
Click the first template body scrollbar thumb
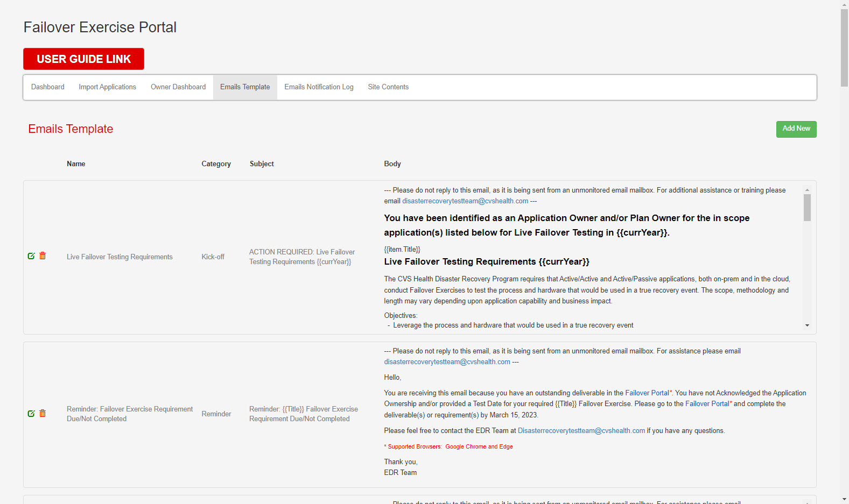[807, 208]
